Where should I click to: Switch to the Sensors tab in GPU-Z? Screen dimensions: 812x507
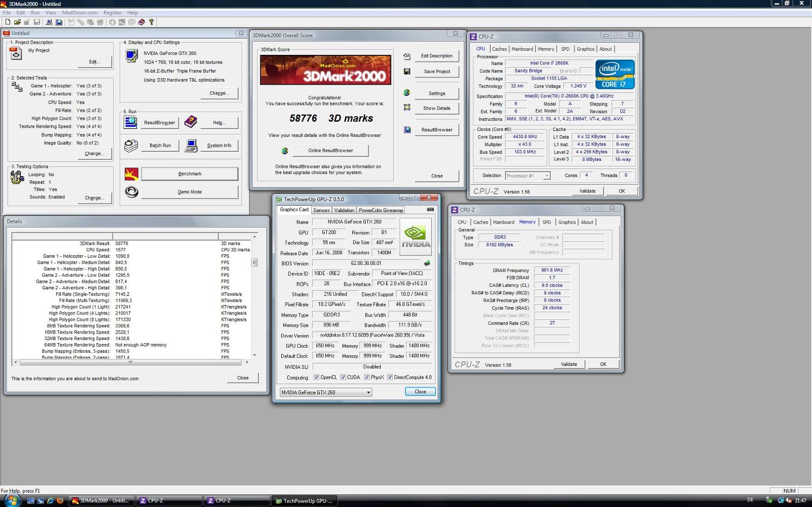click(x=321, y=210)
